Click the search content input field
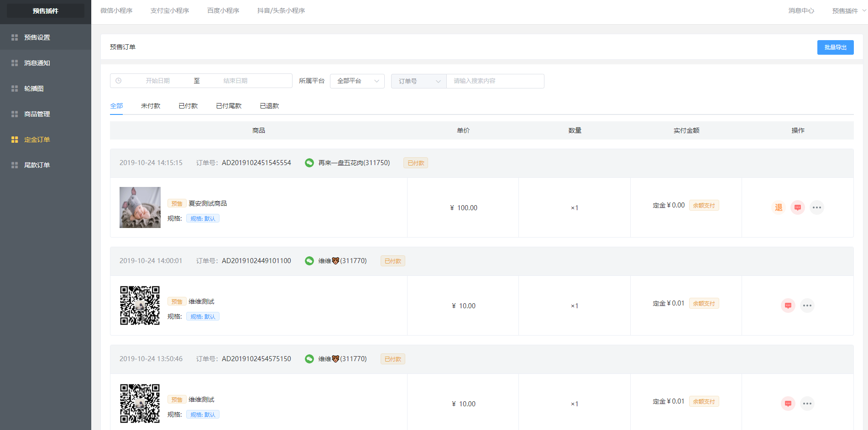 [495, 81]
